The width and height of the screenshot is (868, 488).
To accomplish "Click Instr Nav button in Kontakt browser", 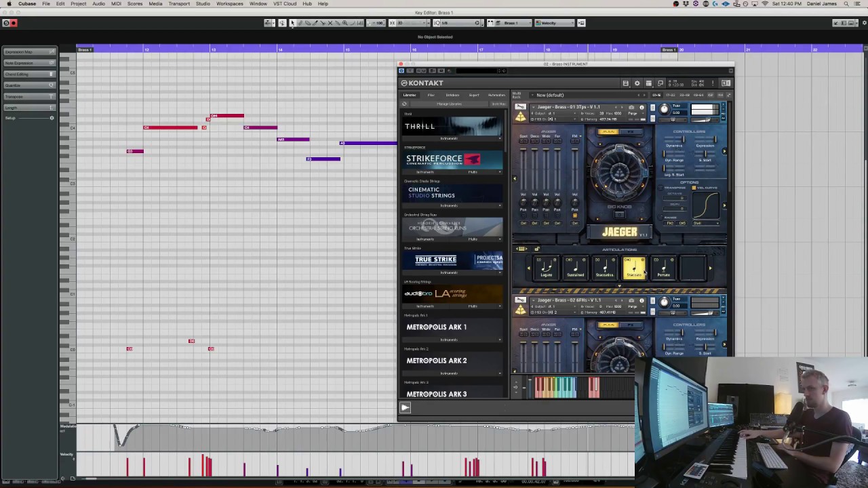I will 498,104.
